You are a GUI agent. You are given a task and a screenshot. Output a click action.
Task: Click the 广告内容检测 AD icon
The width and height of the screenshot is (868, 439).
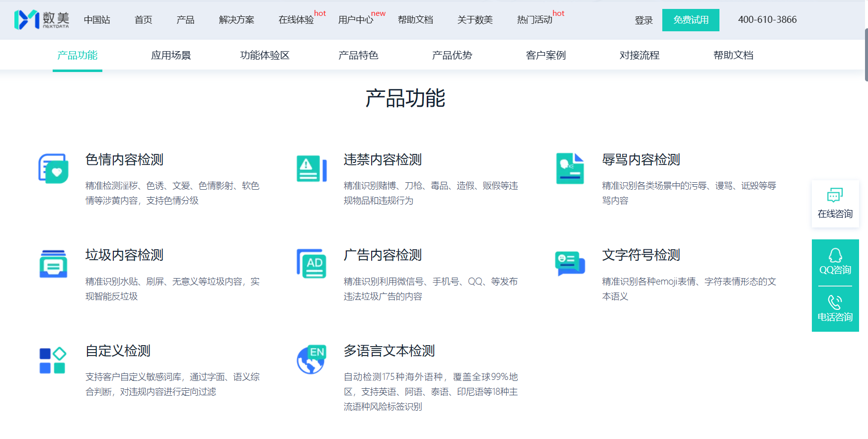tap(312, 264)
